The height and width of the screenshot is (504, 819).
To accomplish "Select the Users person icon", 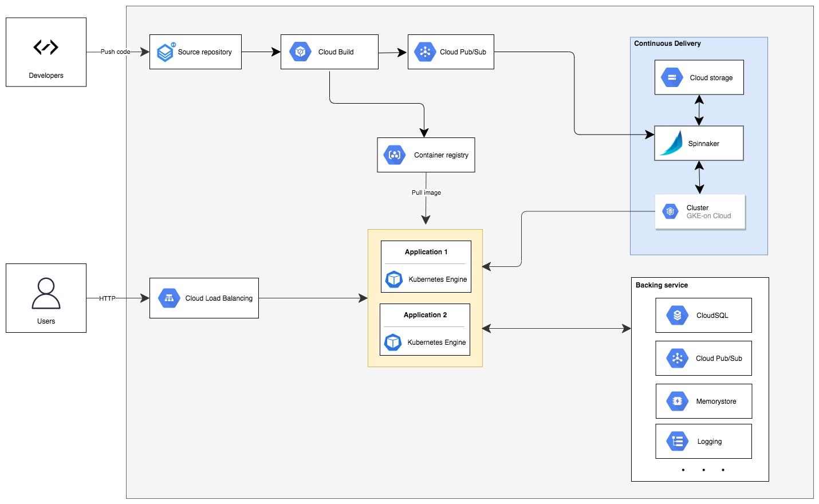I will (x=46, y=293).
